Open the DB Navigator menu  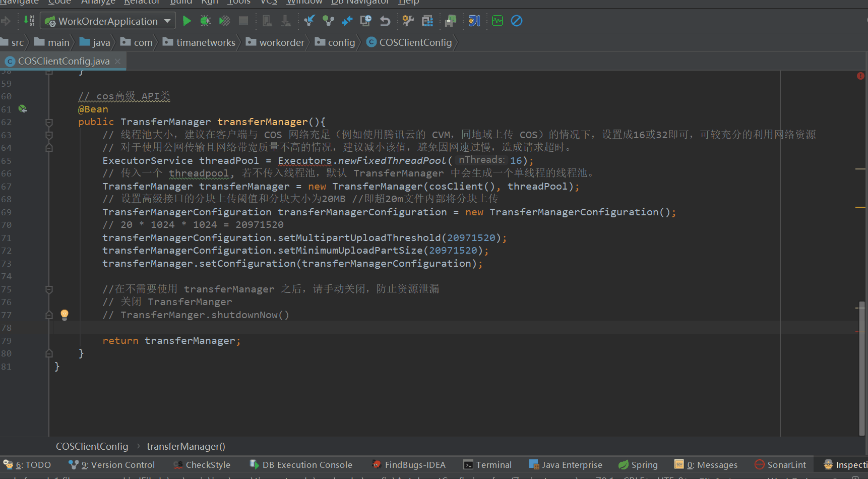pos(360,3)
